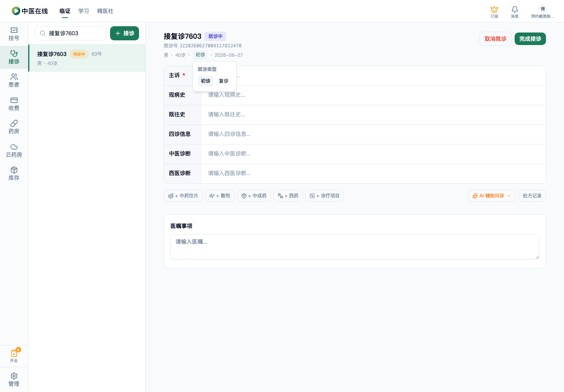Select patient 接复诊7603 in the list

[87, 58]
